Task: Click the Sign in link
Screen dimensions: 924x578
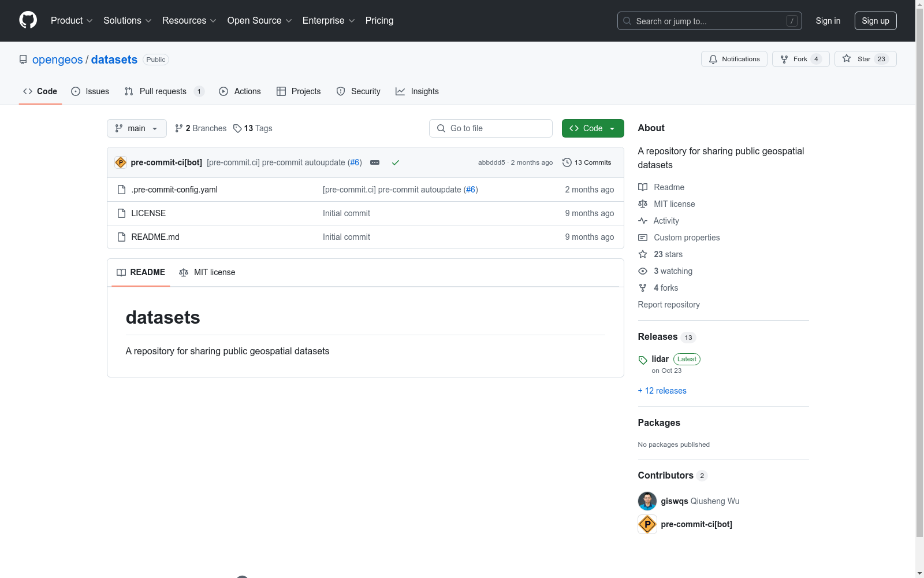Action: [828, 21]
